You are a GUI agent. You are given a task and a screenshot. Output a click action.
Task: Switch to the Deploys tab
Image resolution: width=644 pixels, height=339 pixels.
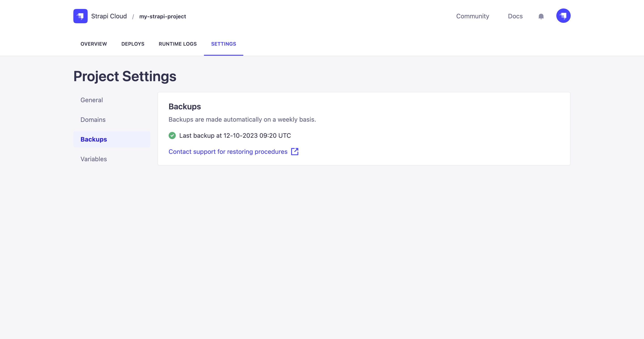[x=133, y=44]
